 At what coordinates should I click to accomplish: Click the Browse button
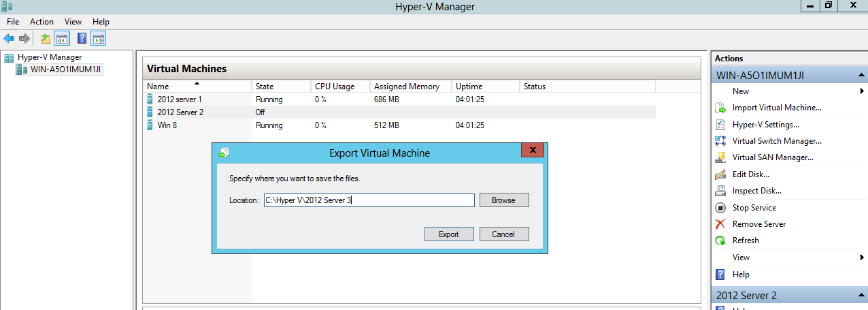pyautogui.click(x=504, y=200)
